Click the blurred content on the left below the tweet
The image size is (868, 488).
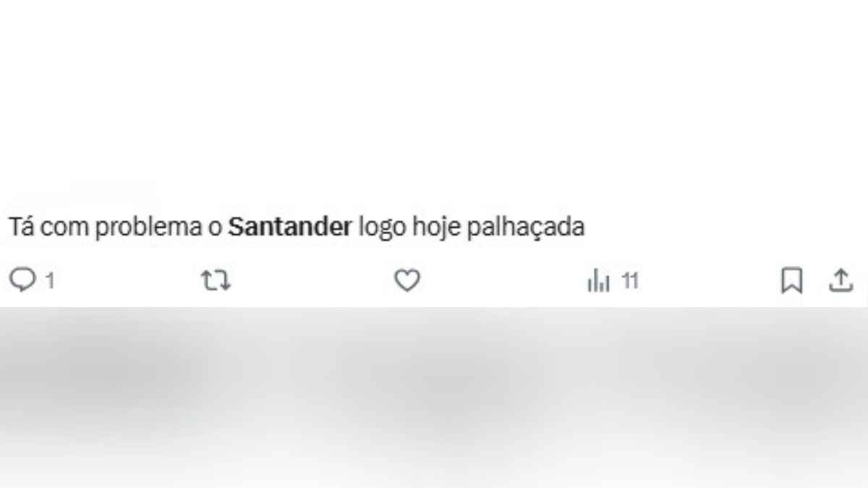pyautogui.click(x=109, y=390)
